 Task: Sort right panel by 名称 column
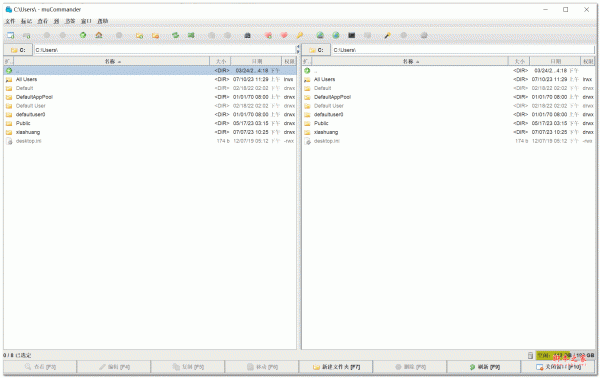(410, 61)
